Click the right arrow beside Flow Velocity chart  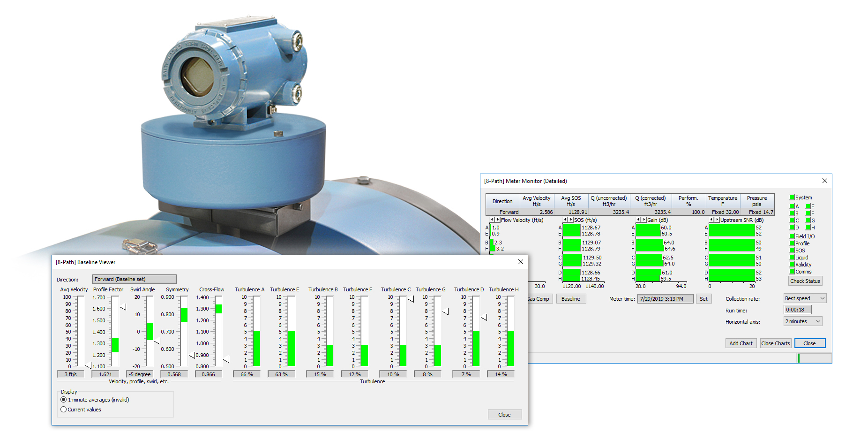pos(497,220)
